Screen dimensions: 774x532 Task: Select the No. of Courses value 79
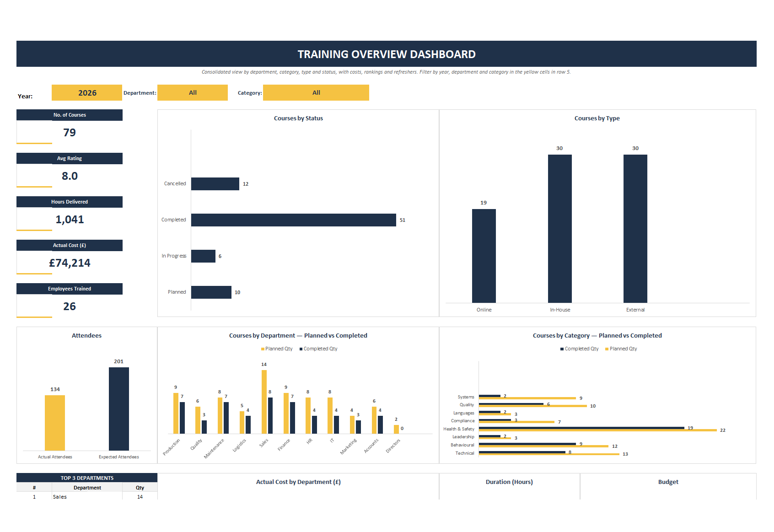[70, 132]
